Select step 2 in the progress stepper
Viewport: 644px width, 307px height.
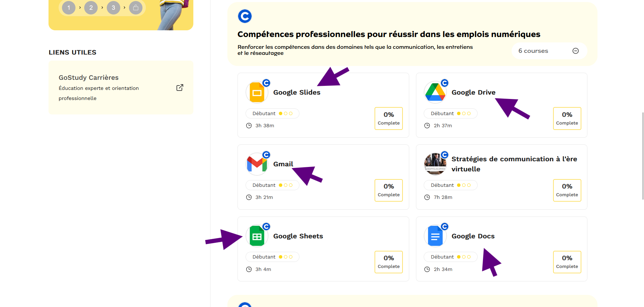coord(91,7)
